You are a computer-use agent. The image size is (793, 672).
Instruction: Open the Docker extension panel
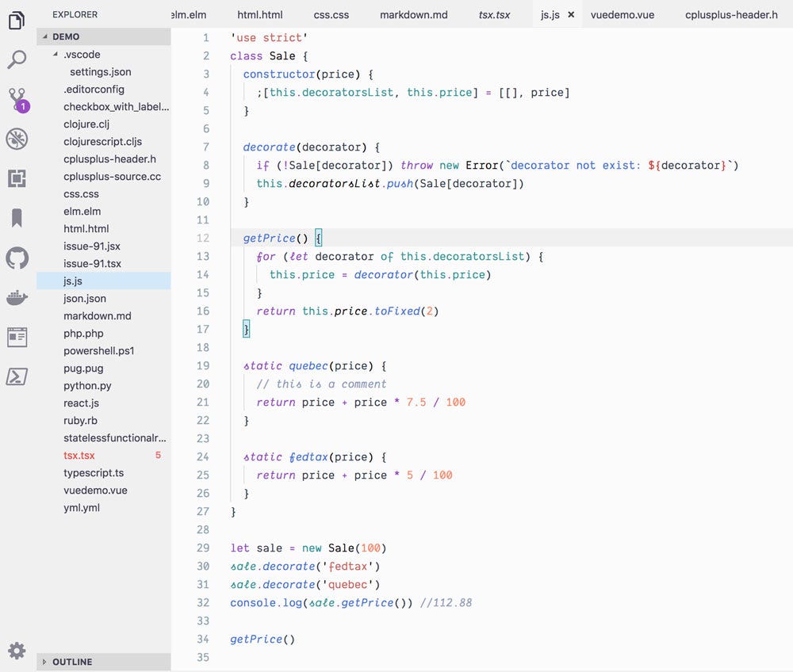(17, 298)
